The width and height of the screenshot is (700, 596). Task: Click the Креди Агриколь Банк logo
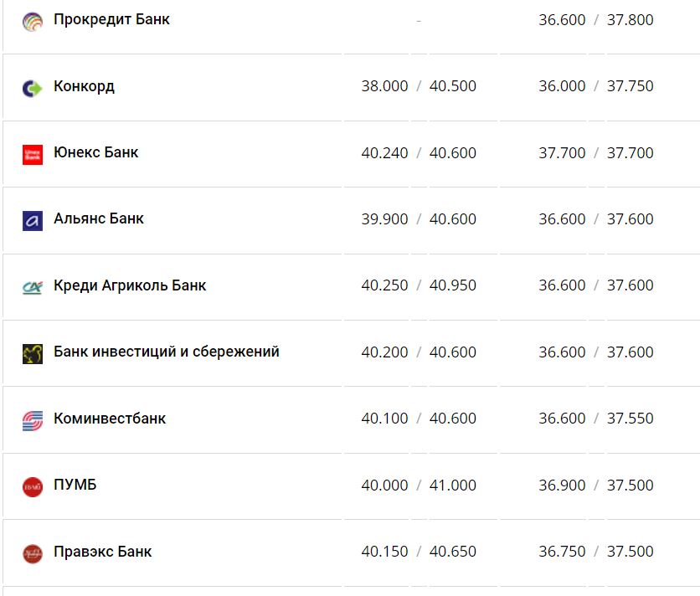[x=33, y=287]
